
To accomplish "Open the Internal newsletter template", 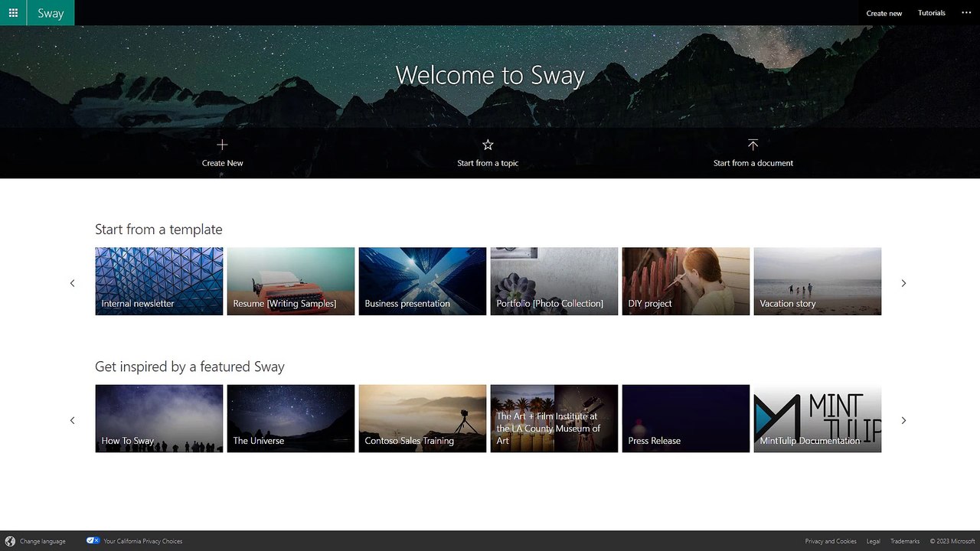I will pyautogui.click(x=159, y=281).
